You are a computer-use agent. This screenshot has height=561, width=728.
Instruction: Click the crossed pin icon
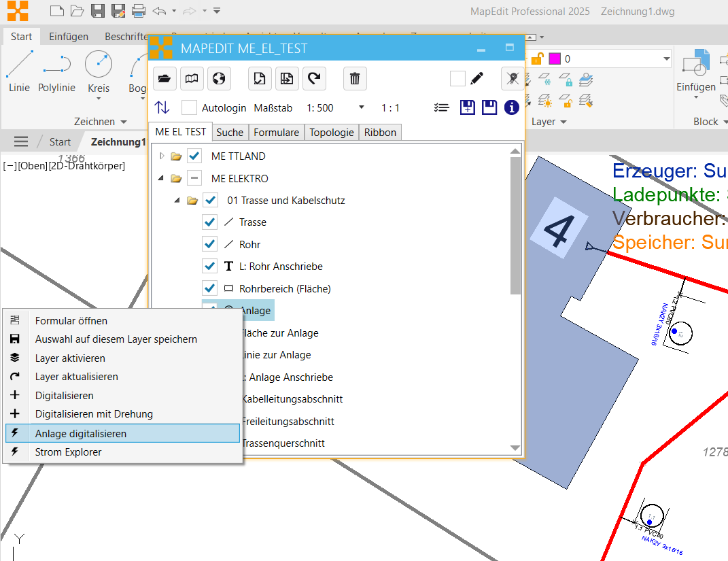pos(513,78)
